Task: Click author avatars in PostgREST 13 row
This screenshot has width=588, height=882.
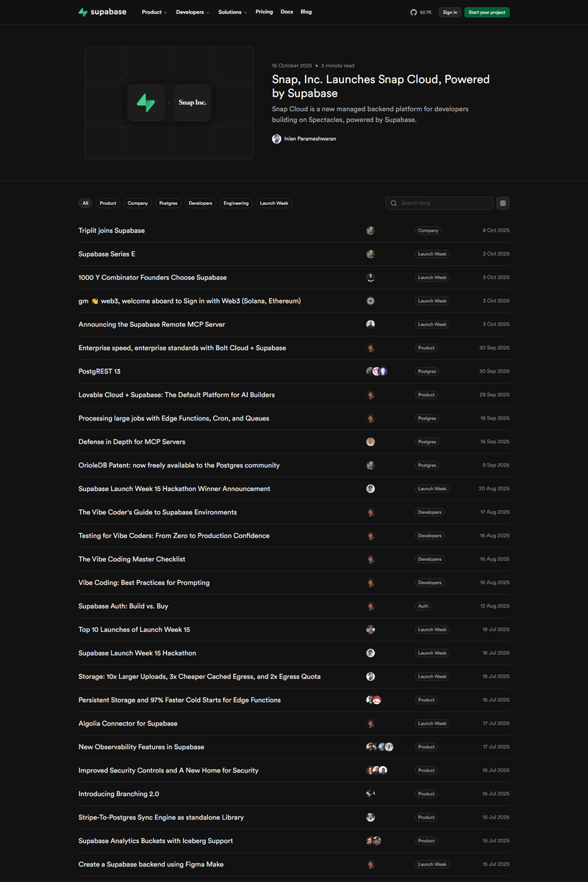Action: tap(376, 371)
